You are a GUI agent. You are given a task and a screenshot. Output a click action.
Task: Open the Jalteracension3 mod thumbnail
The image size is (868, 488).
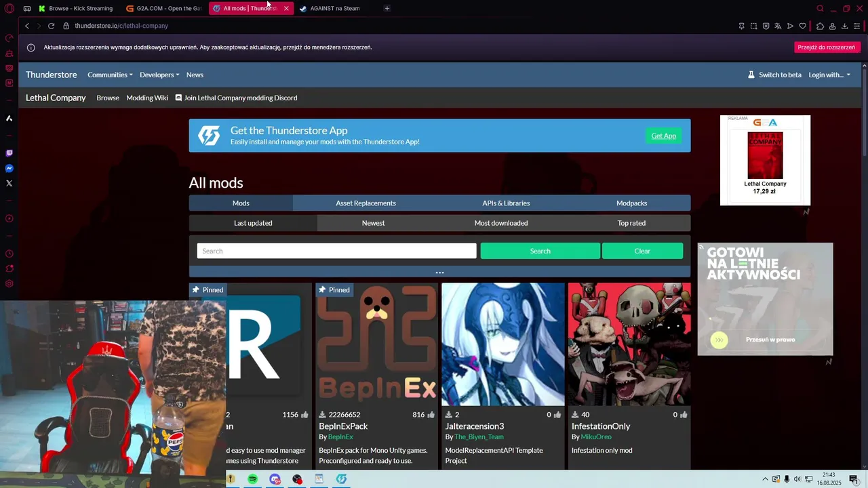(x=503, y=344)
